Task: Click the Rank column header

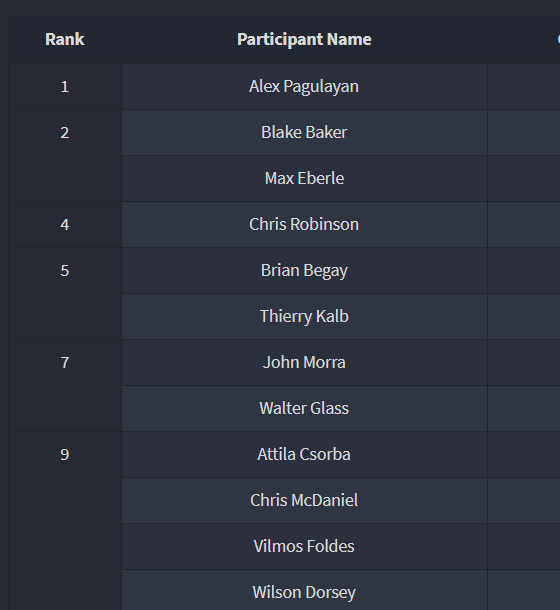Action: click(65, 39)
